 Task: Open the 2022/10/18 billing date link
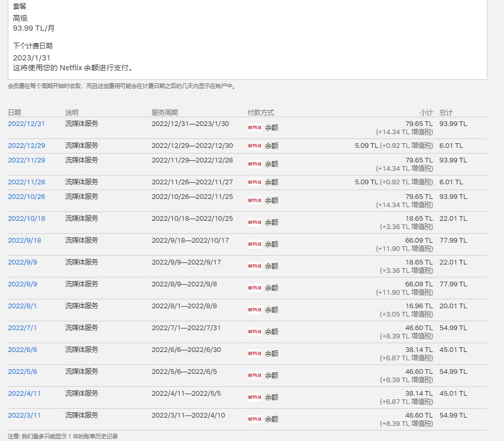click(27, 219)
